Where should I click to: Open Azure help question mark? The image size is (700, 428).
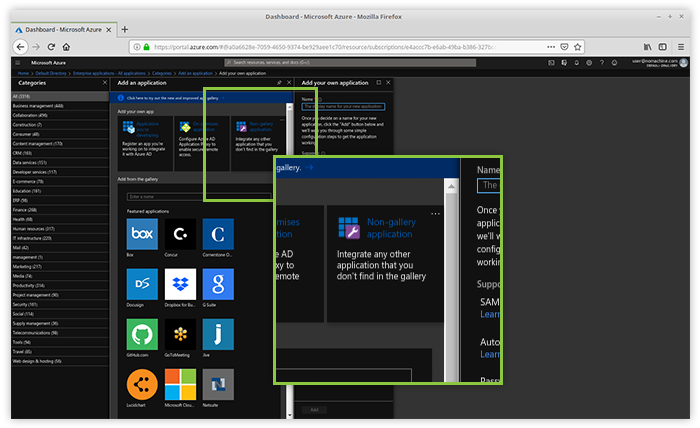click(602, 63)
